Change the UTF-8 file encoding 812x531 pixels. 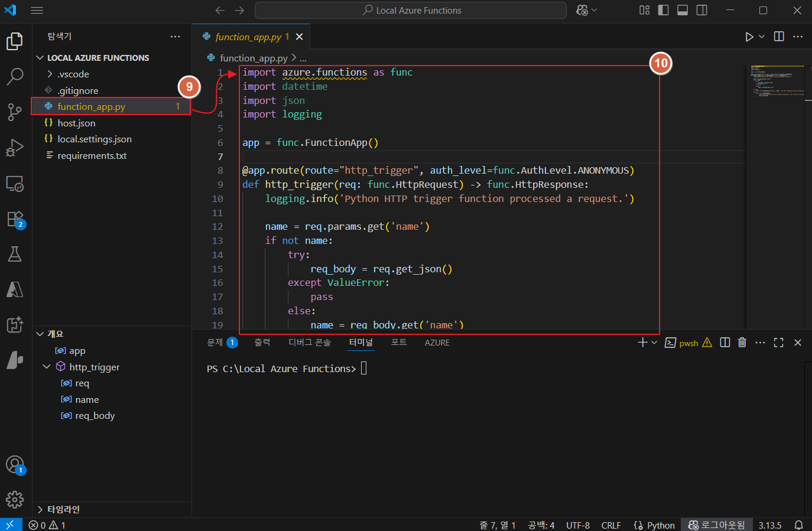(578, 525)
